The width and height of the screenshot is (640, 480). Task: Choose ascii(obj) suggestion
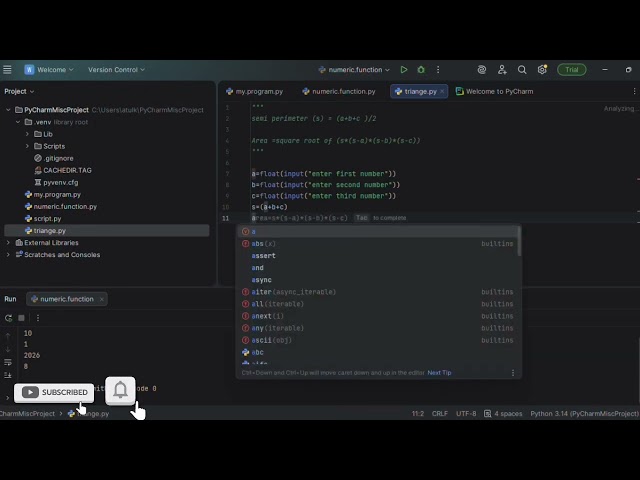click(378, 340)
